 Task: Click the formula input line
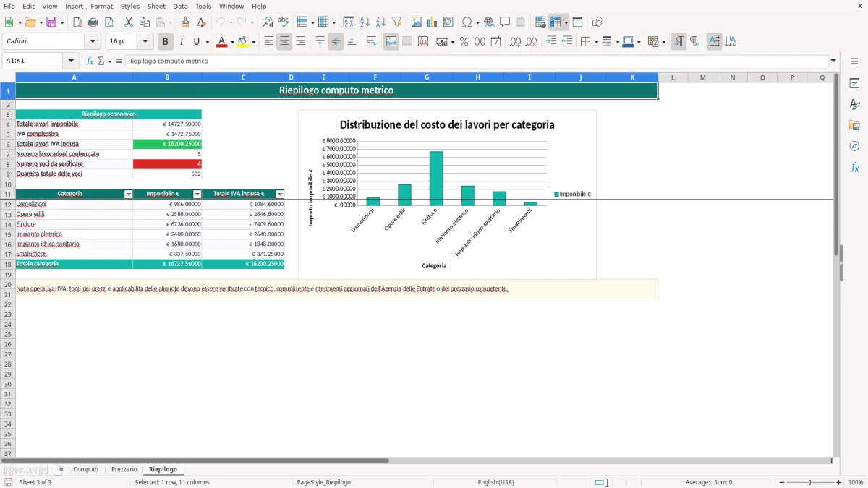477,61
